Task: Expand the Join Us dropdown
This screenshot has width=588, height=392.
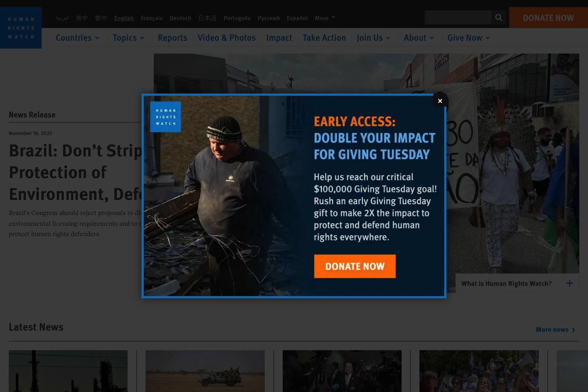Action: click(373, 38)
